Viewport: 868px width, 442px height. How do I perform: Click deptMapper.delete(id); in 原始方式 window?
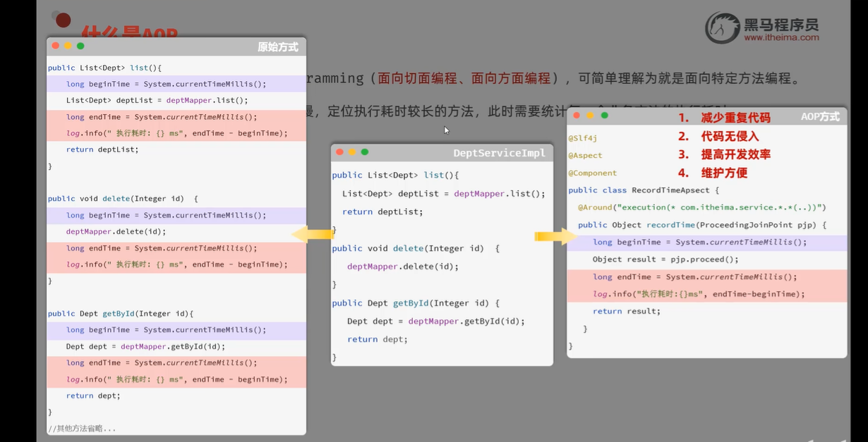tap(116, 231)
